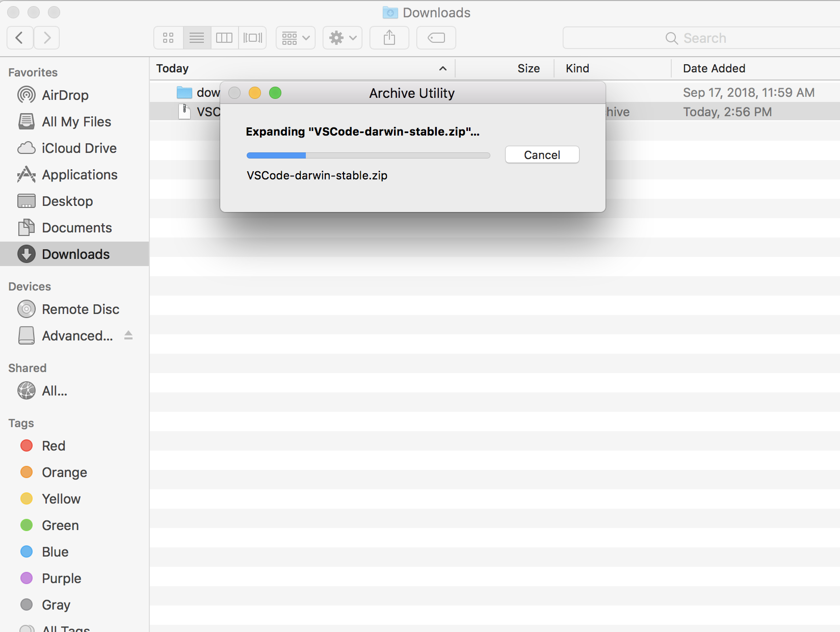Screen dimensions: 840x632
Task: Go back with the back arrow
Action: (20, 38)
